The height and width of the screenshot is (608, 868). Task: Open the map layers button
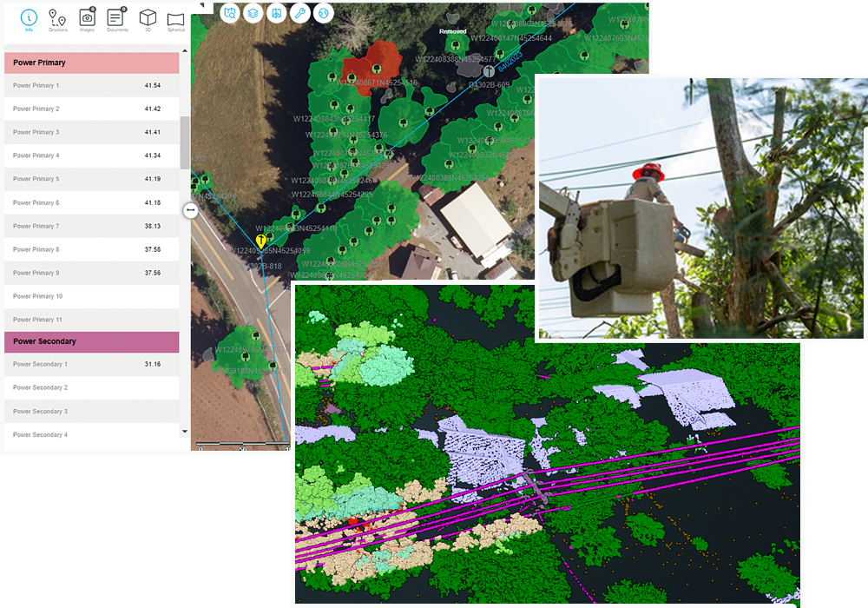tap(253, 13)
